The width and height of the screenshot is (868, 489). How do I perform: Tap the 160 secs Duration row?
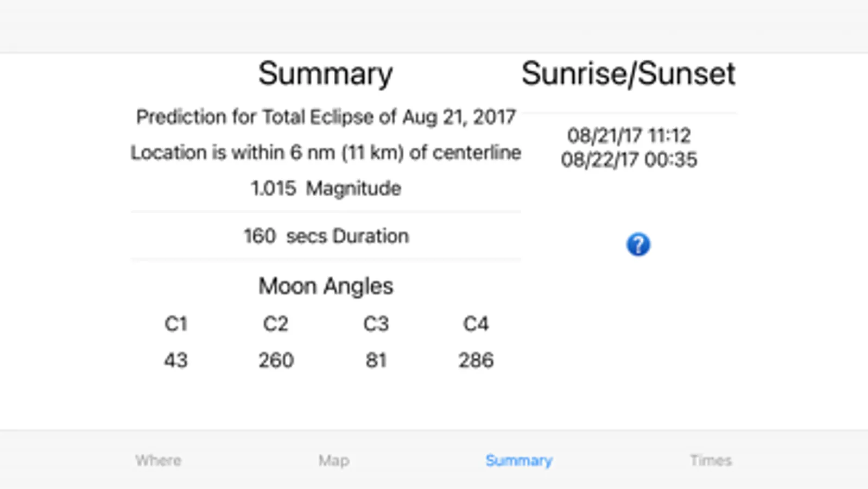coord(325,236)
